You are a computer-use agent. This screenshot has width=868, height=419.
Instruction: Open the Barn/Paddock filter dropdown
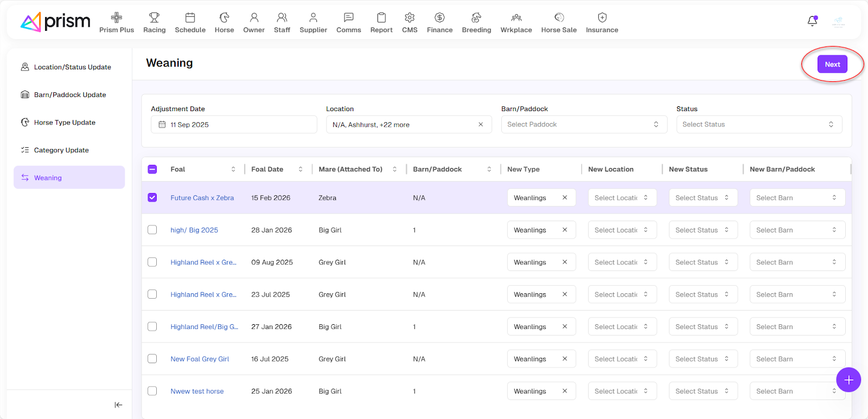583,125
